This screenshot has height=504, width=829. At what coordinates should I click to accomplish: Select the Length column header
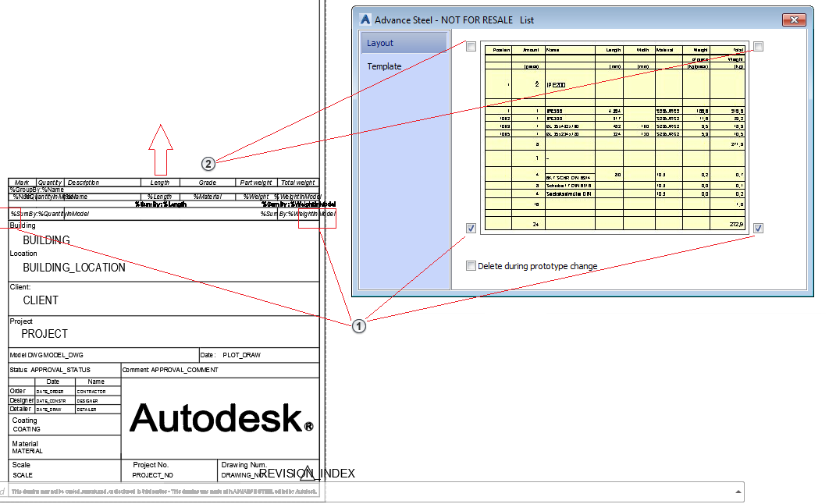tap(160, 183)
